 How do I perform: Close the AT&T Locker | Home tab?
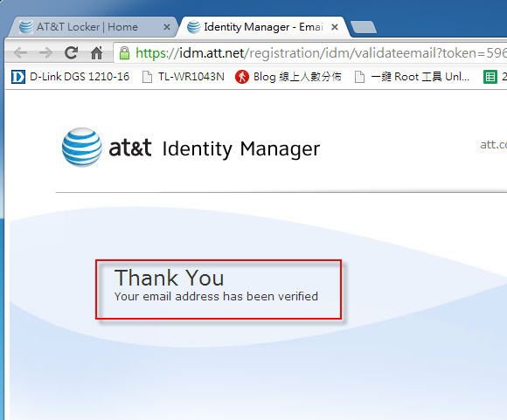click(167, 27)
